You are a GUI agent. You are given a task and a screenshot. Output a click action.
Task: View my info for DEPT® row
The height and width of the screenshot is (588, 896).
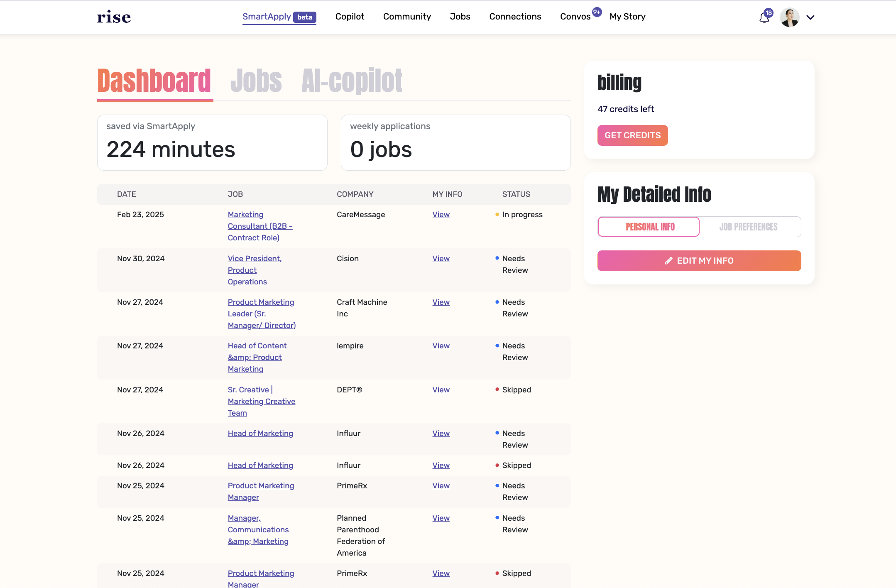[x=441, y=390]
